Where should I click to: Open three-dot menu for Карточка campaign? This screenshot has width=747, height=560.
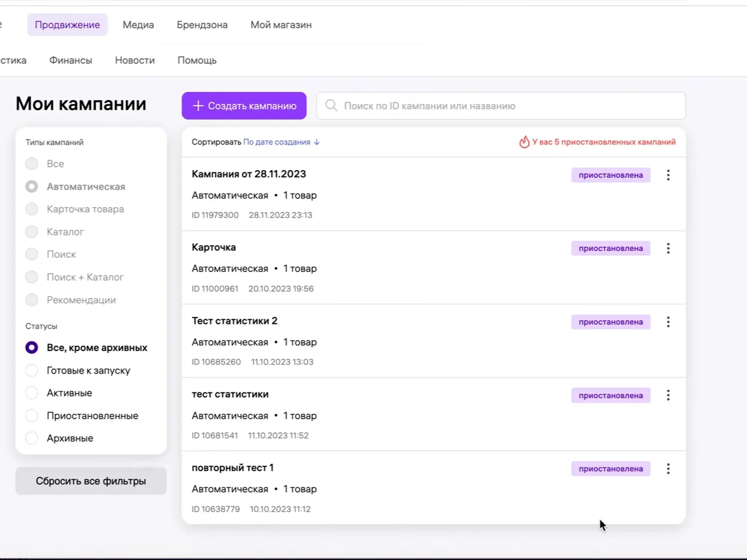[x=668, y=248]
